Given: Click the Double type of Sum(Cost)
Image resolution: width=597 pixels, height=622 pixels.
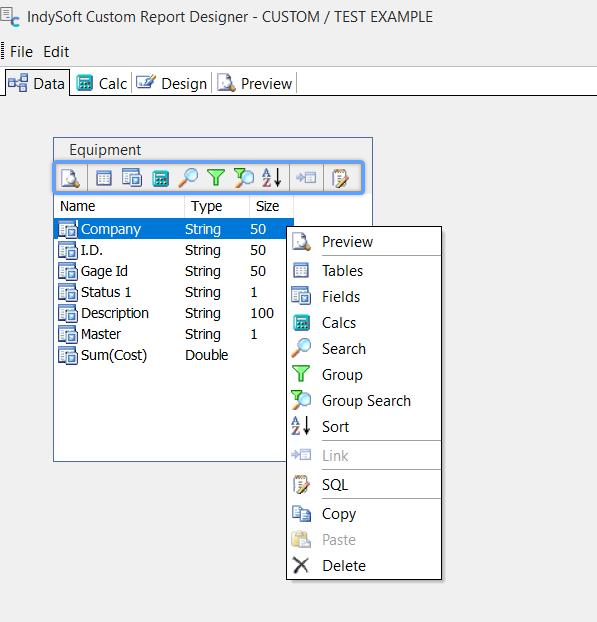Looking at the screenshot, I should tap(207, 355).
